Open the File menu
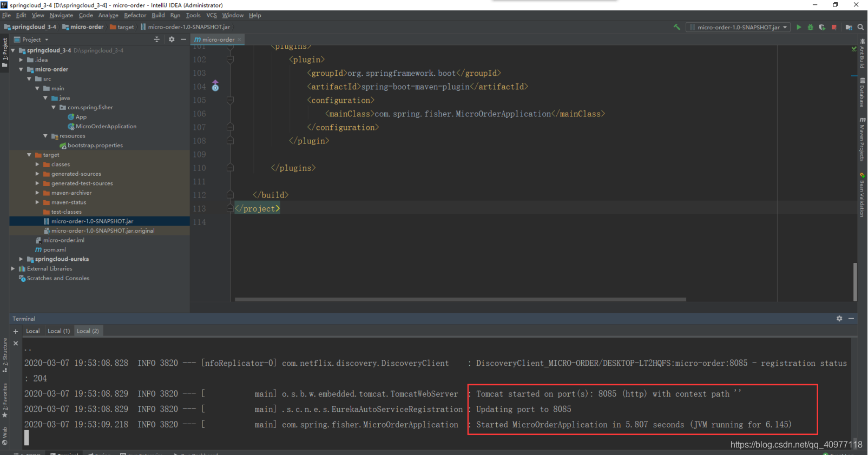Image resolution: width=868 pixels, height=455 pixels. [x=6, y=15]
